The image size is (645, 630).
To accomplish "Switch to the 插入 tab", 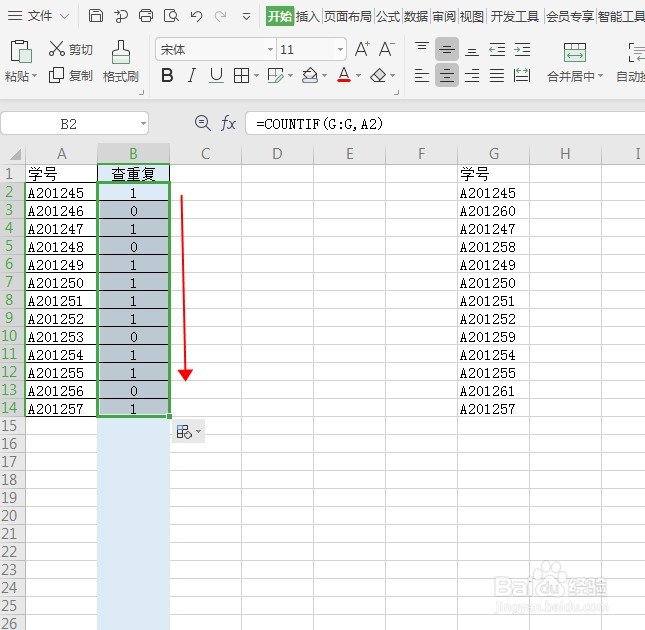I will pos(307,16).
